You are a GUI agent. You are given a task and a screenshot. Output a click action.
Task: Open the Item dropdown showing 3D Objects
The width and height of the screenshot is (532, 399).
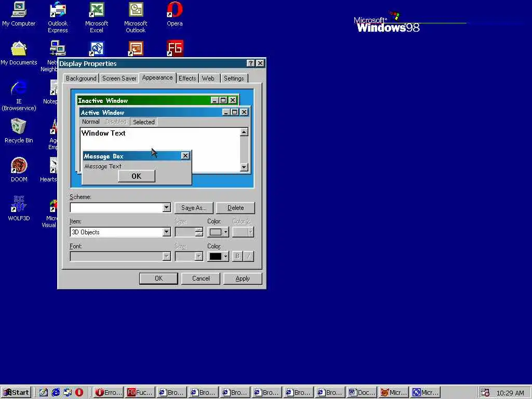166,232
